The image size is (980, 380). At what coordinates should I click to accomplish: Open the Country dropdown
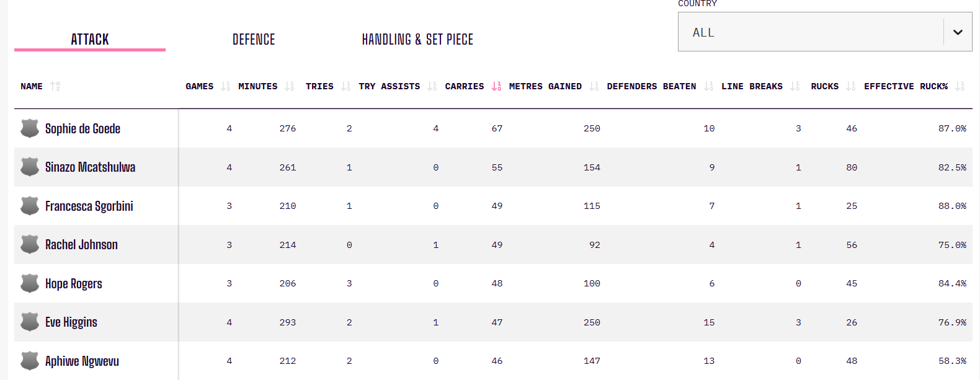pyautogui.click(x=824, y=32)
